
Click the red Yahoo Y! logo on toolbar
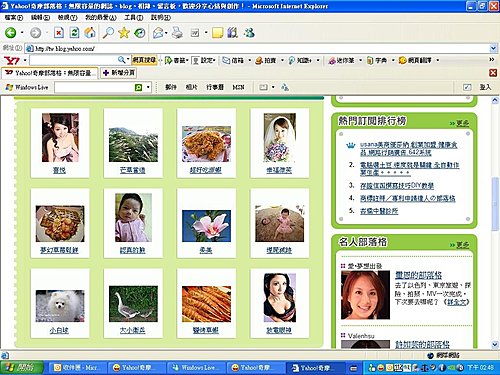(x=12, y=60)
